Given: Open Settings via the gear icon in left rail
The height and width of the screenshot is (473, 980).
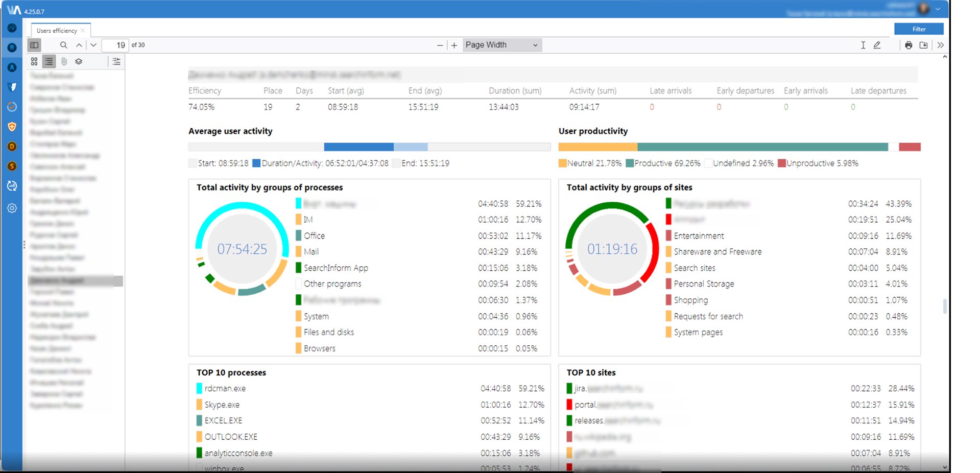Looking at the screenshot, I should point(11,208).
